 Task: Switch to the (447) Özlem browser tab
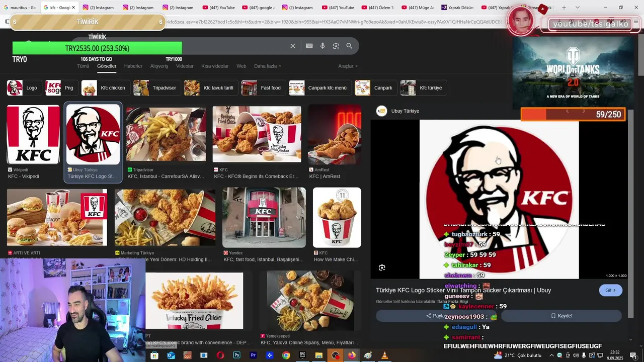(377, 8)
